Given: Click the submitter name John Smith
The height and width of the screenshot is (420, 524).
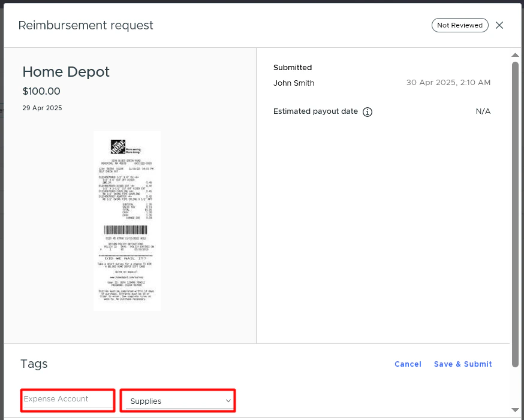Looking at the screenshot, I should (294, 83).
